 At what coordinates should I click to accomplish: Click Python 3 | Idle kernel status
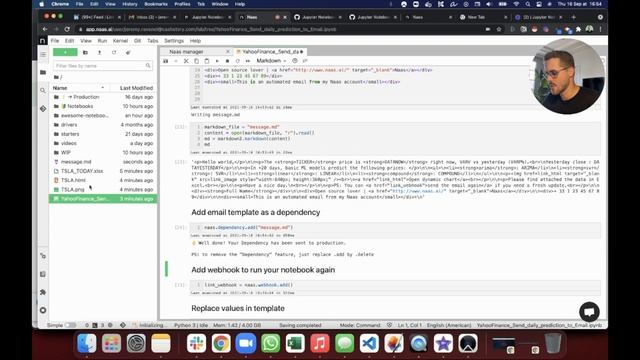pyautogui.click(x=191, y=325)
